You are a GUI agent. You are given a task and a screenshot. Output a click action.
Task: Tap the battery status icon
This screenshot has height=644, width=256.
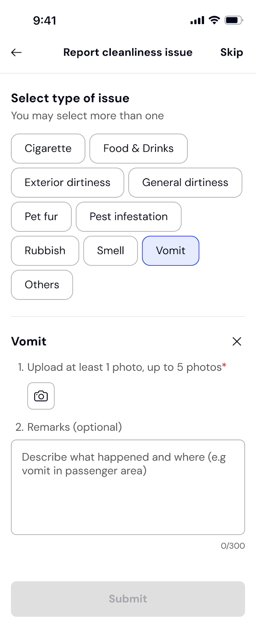(x=234, y=20)
